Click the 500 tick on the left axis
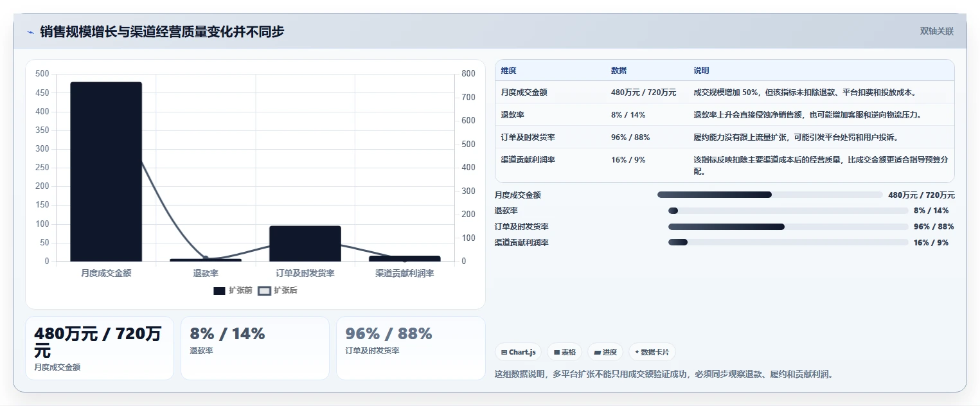The width and height of the screenshot is (980, 406). (x=42, y=74)
